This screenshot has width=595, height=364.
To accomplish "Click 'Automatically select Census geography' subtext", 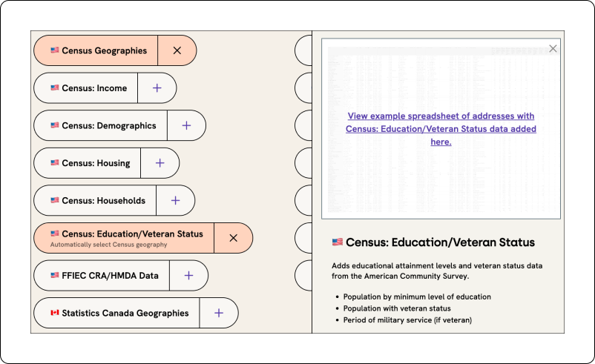I will pos(108,245).
